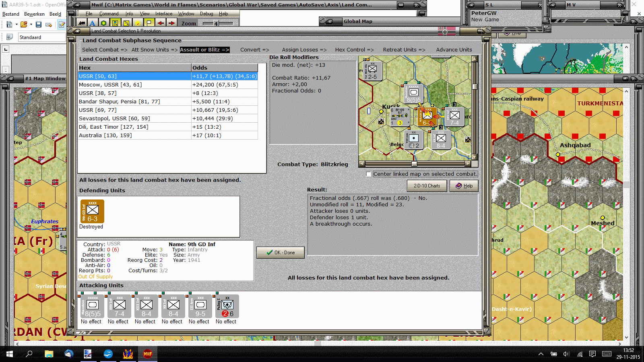Open the 2D-10 Charts button
Screen dimensions: 644x362
[x=427, y=186]
